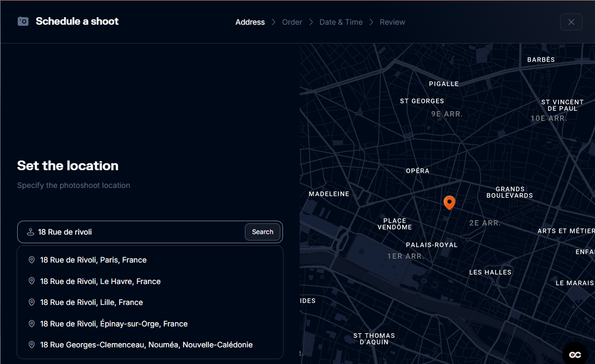The height and width of the screenshot is (364, 595).
Task: Click the camera icon beside Schedule a shoot
Action: (23, 21)
